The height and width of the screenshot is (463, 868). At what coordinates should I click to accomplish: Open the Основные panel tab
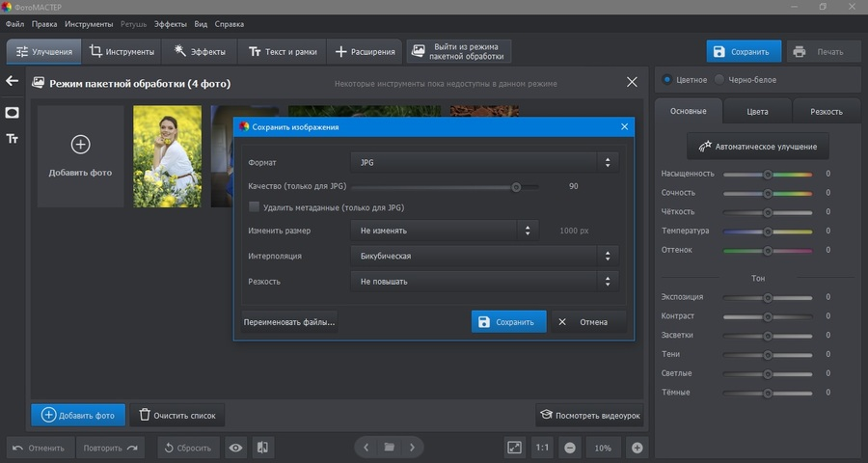coord(688,111)
